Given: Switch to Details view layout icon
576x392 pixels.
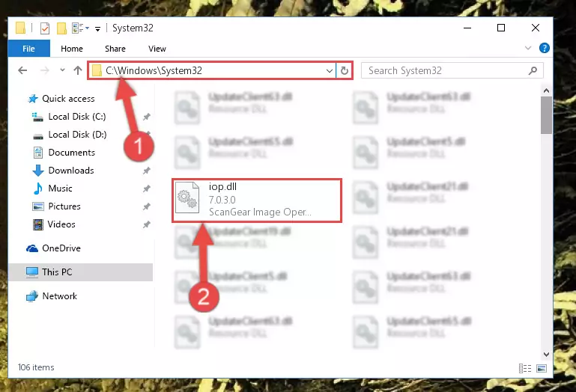Looking at the screenshot, I should click(525, 368).
